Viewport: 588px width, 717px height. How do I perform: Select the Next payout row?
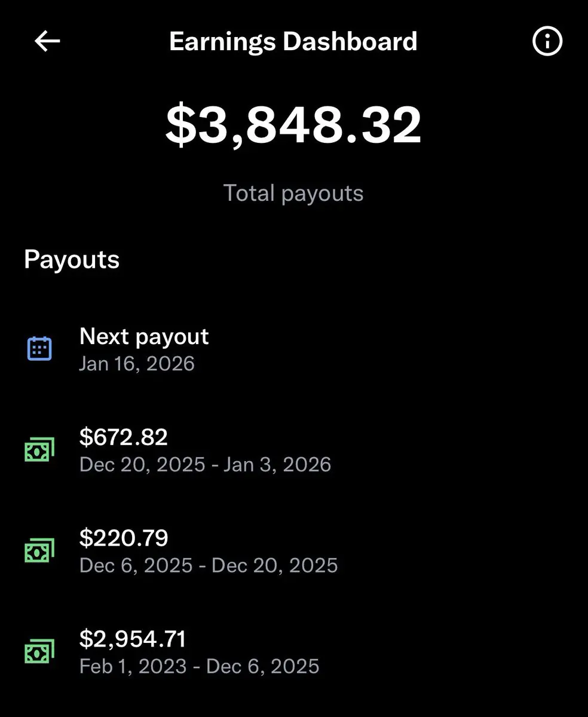[x=294, y=349]
